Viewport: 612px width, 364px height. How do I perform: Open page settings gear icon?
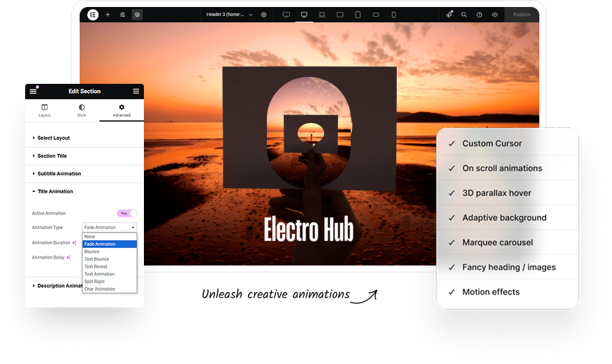click(264, 15)
